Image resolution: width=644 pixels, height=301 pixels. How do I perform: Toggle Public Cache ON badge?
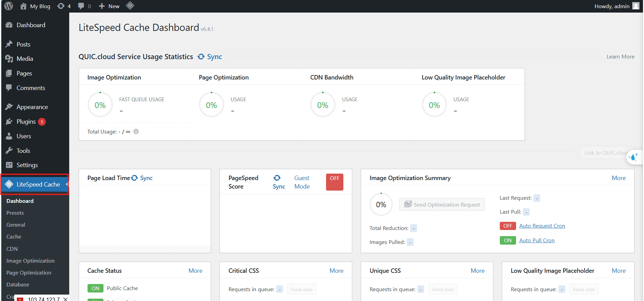click(x=95, y=288)
